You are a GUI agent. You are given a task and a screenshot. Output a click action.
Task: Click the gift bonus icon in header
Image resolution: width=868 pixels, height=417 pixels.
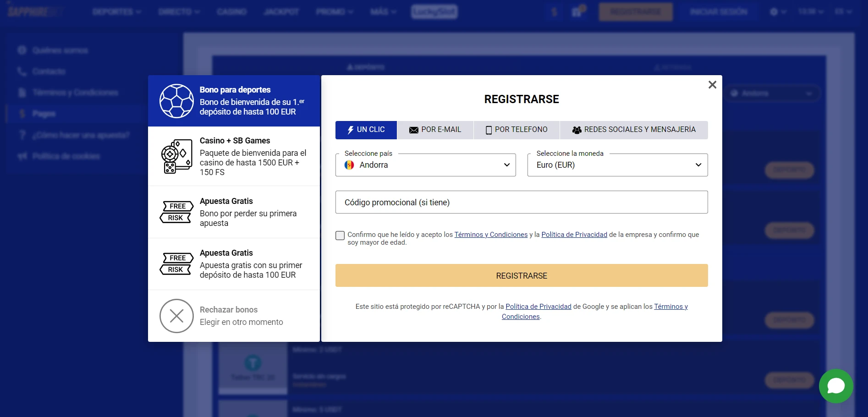[x=577, y=11]
